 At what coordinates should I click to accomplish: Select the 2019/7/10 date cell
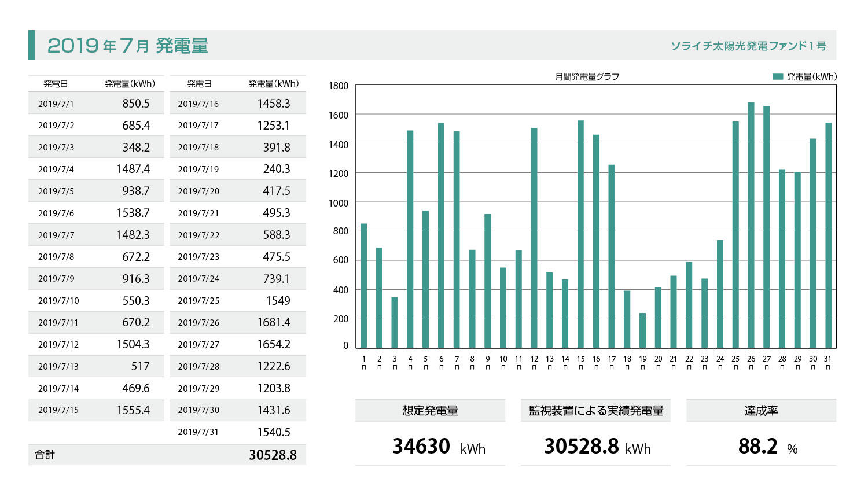click(58, 301)
